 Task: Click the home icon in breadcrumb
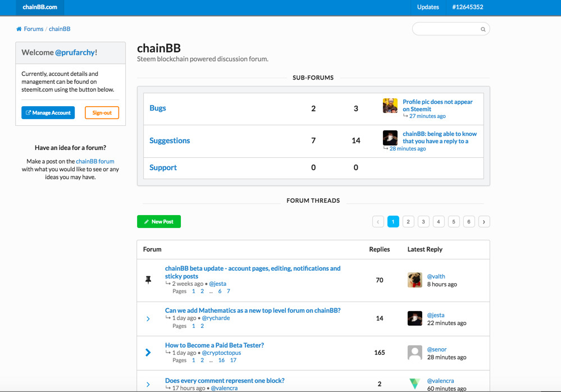point(19,29)
